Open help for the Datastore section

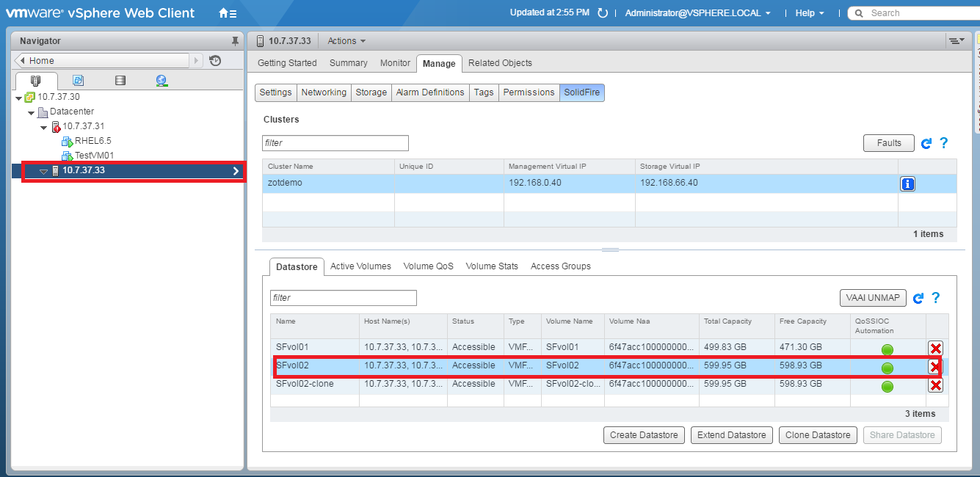pos(936,298)
